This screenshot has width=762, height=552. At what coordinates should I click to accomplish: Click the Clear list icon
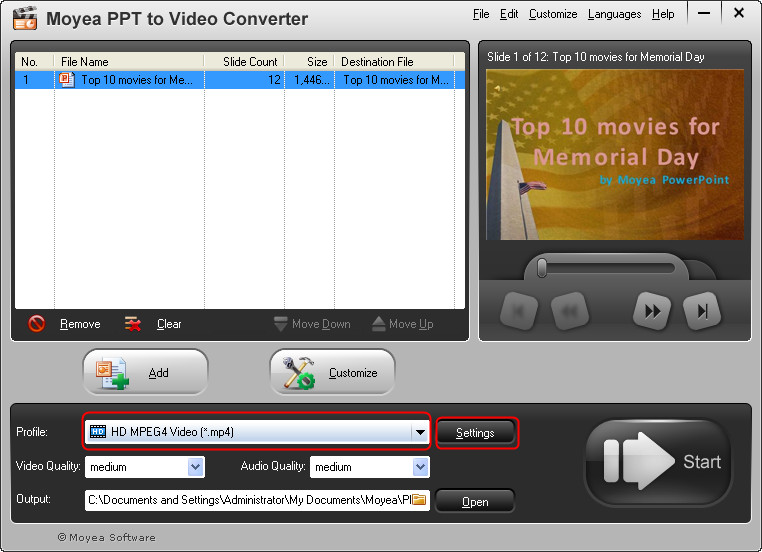click(133, 324)
